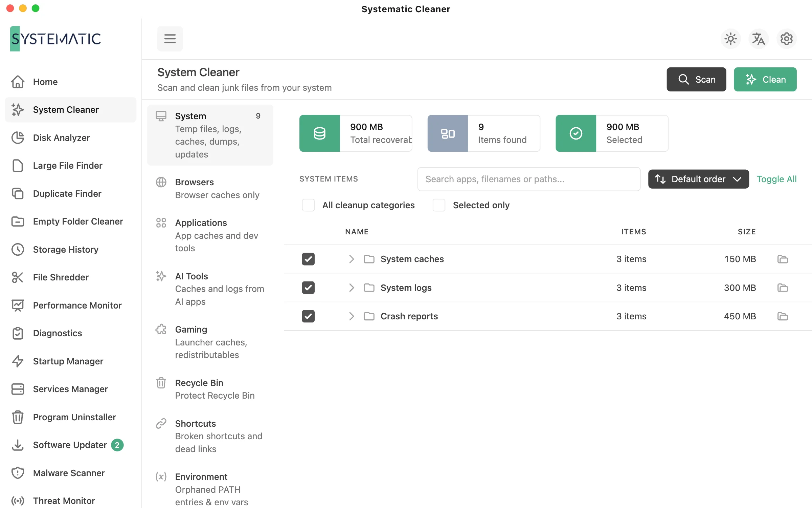This screenshot has width=812, height=508.
Task: Open settings gear icon
Action: 787,39
